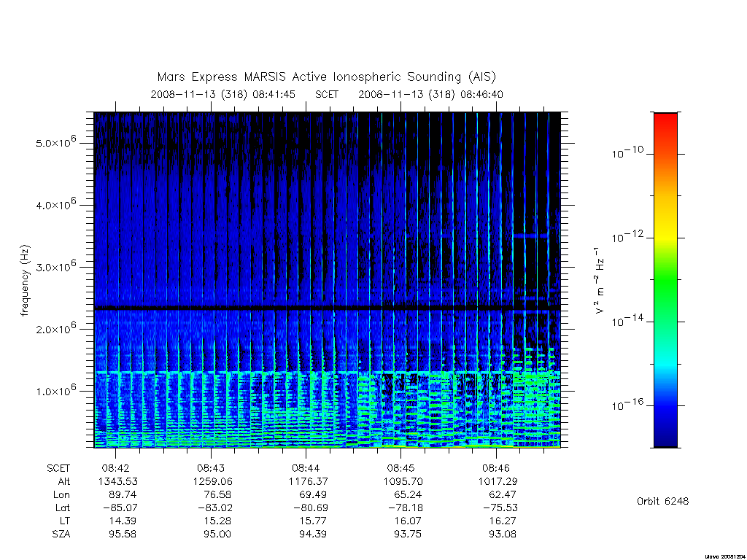Click the 08:46 SCET time label

(496, 469)
